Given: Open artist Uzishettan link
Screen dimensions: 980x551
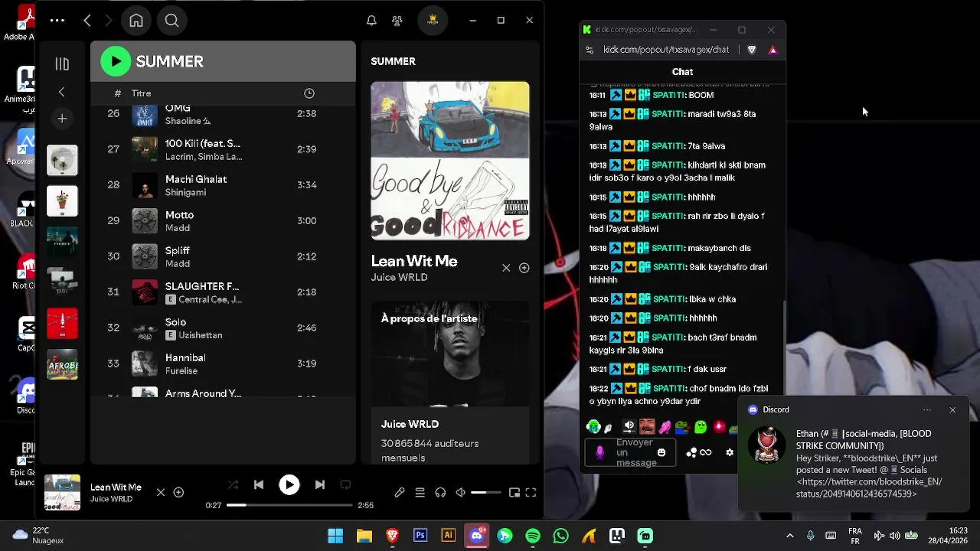Looking at the screenshot, I should (201, 335).
